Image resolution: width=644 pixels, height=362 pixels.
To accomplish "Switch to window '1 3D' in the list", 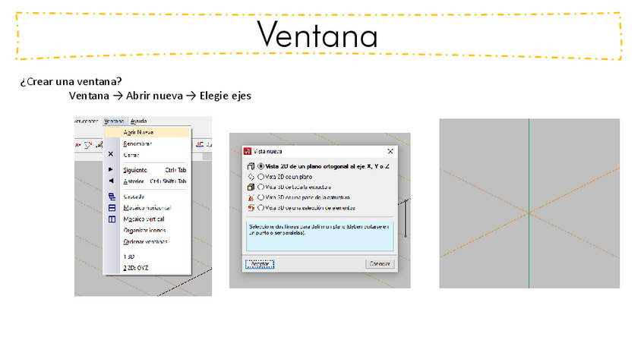I will pyautogui.click(x=128, y=257).
